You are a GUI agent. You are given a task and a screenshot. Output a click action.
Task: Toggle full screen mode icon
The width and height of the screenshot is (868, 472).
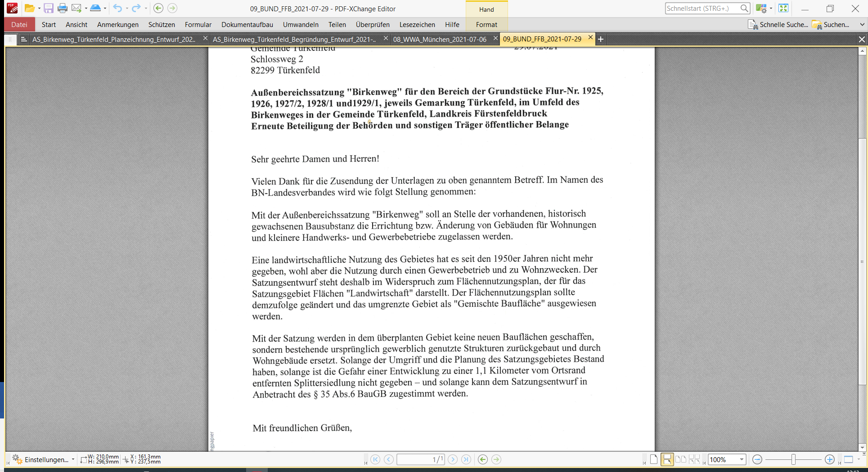(x=783, y=8)
